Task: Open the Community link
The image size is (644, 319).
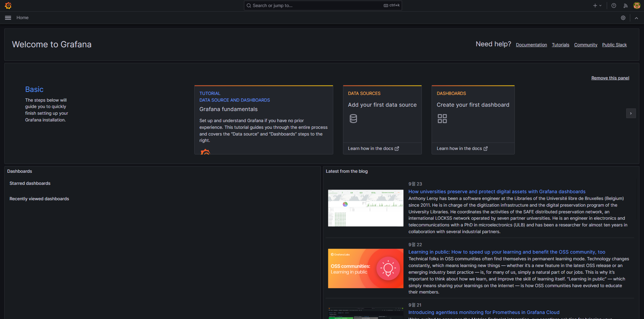Action: pyautogui.click(x=586, y=45)
